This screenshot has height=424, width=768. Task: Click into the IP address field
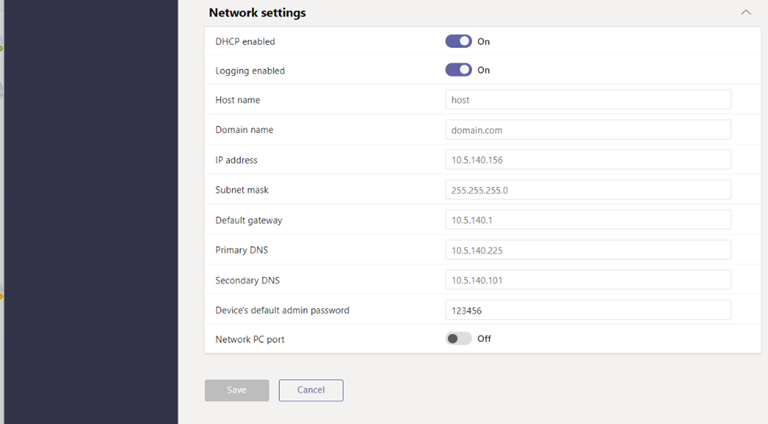587,160
